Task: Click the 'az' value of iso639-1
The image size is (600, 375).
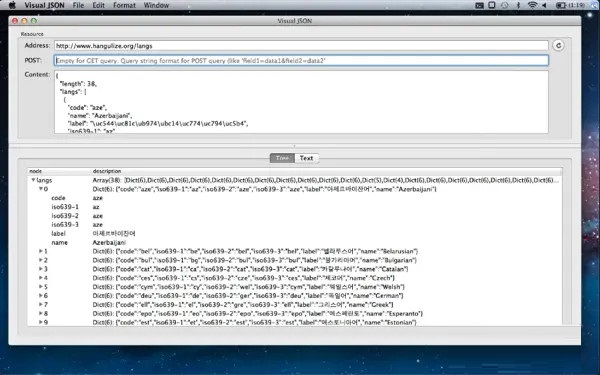Action: point(96,207)
